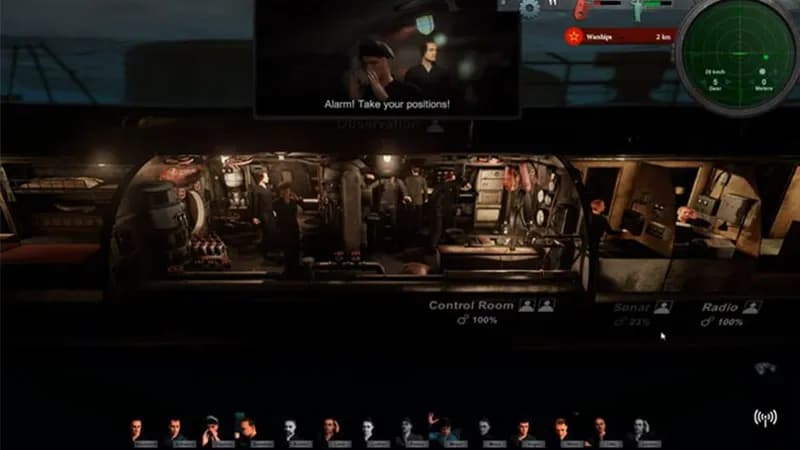Decrease depth with arrow left of 0

(x=752, y=82)
